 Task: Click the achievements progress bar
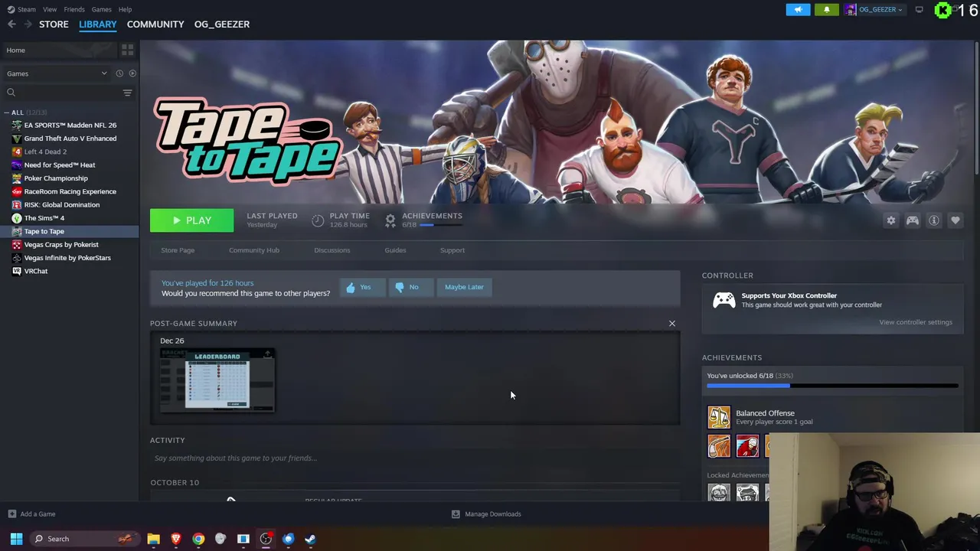(x=832, y=385)
